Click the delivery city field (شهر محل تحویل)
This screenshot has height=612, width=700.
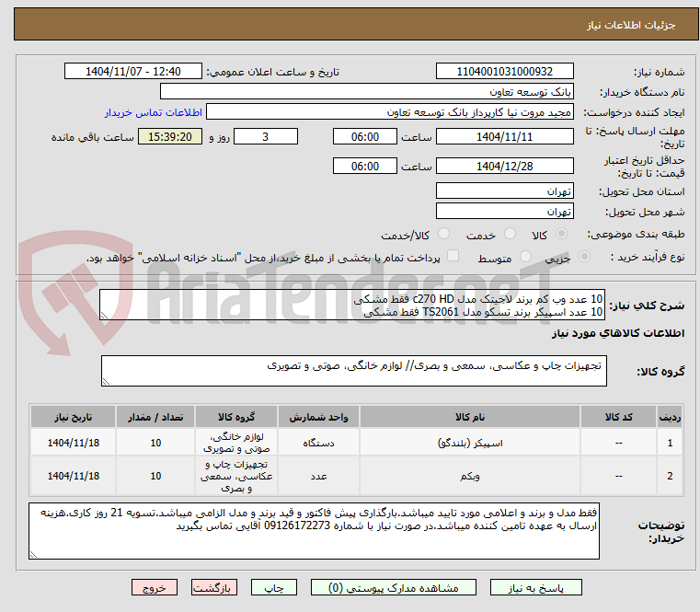(x=504, y=212)
